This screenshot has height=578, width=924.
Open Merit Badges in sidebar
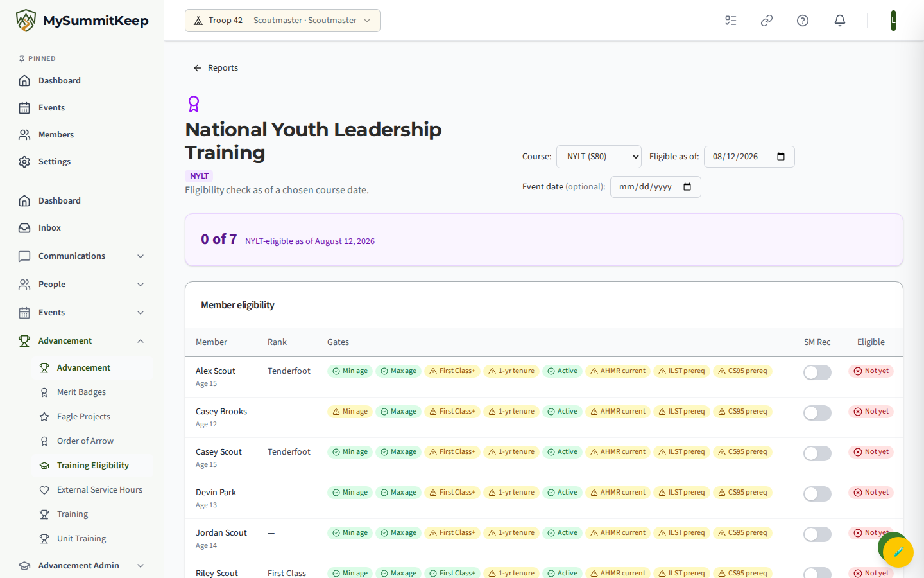(92, 392)
